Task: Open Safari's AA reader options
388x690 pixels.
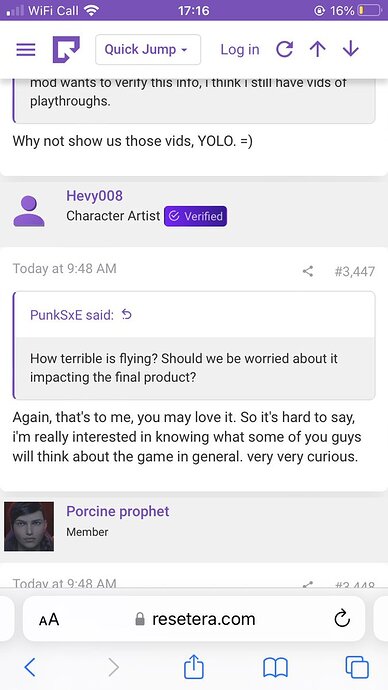Action: click(49, 620)
